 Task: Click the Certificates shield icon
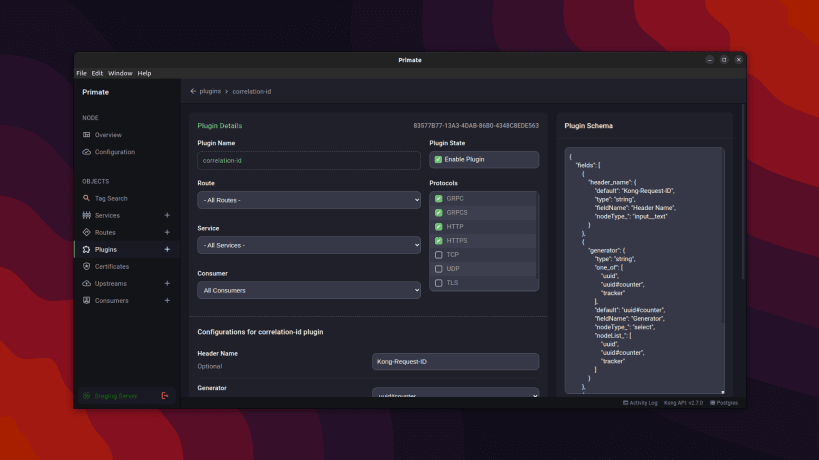pyautogui.click(x=87, y=266)
